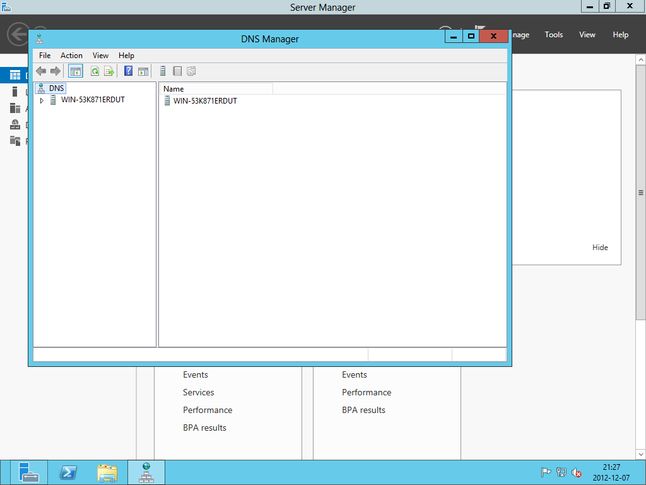Click the Back arrow in DNS Manager toolbar
The image size is (646, 485).
click(x=41, y=71)
